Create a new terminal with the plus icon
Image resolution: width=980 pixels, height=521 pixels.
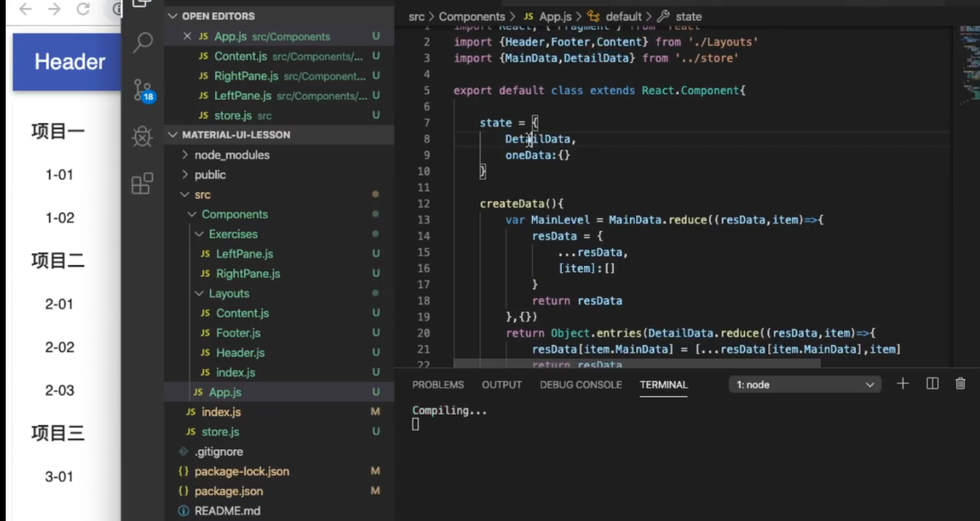point(902,384)
